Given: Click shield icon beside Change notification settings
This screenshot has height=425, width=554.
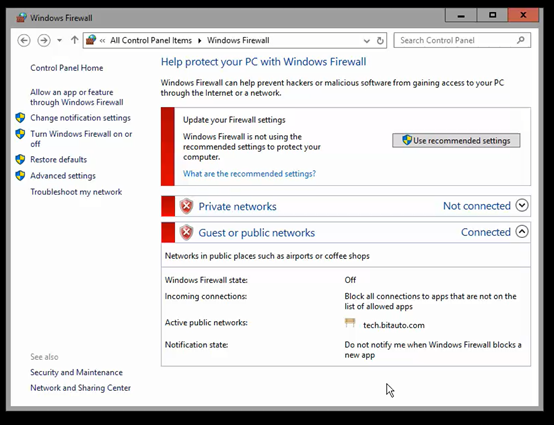Looking at the screenshot, I should [20, 118].
